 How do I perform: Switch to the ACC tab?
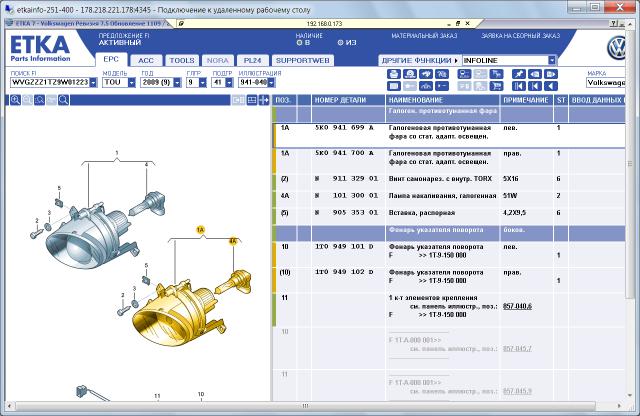[x=146, y=60]
